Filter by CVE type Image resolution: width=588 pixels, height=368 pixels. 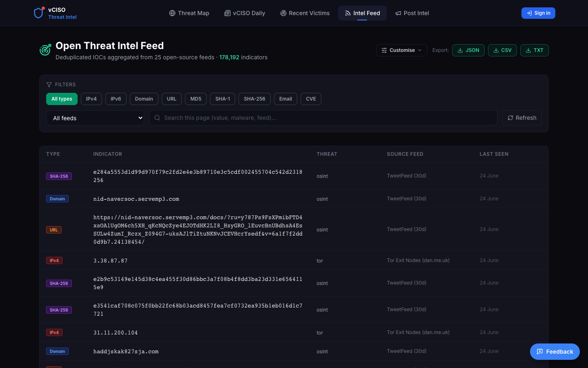click(311, 99)
